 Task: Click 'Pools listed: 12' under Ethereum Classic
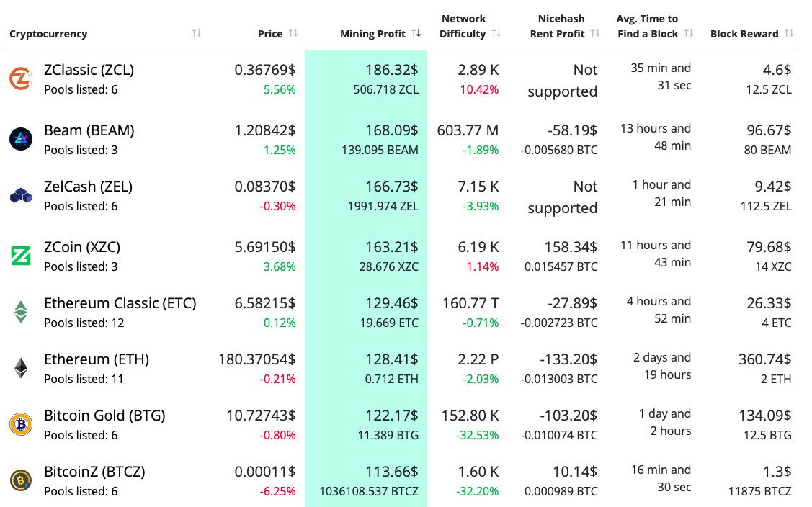(x=84, y=323)
